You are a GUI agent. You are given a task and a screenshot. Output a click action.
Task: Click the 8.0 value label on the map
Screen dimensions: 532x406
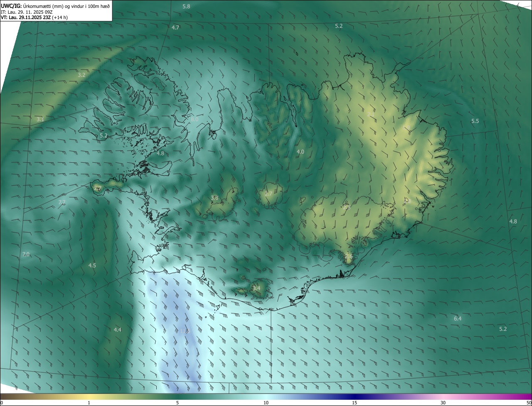195,119
